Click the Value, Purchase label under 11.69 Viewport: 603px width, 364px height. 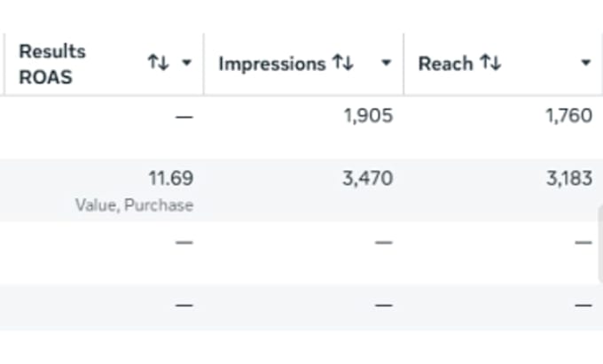tap(134, 205)
